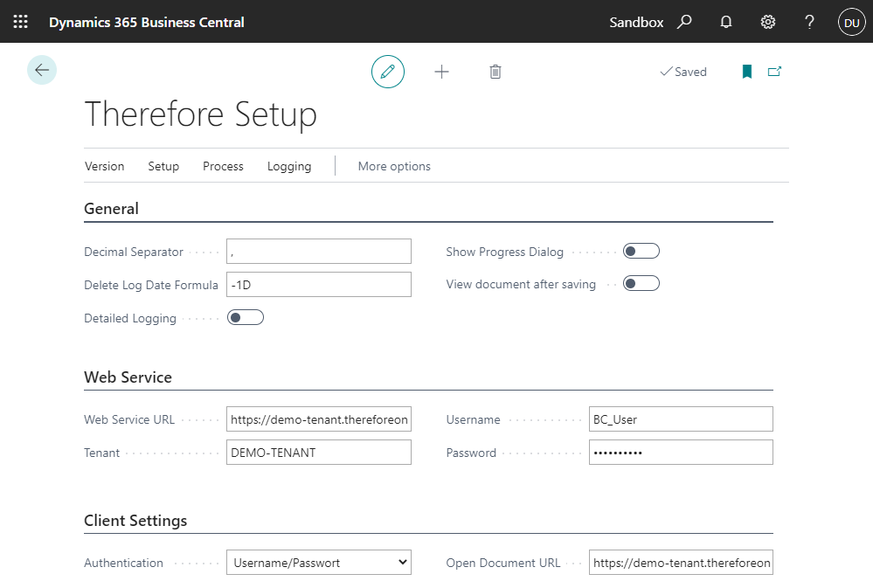This screenshot has height=588, width=873.
Task: Open the settings gear menu
Action: click(768, 22)
